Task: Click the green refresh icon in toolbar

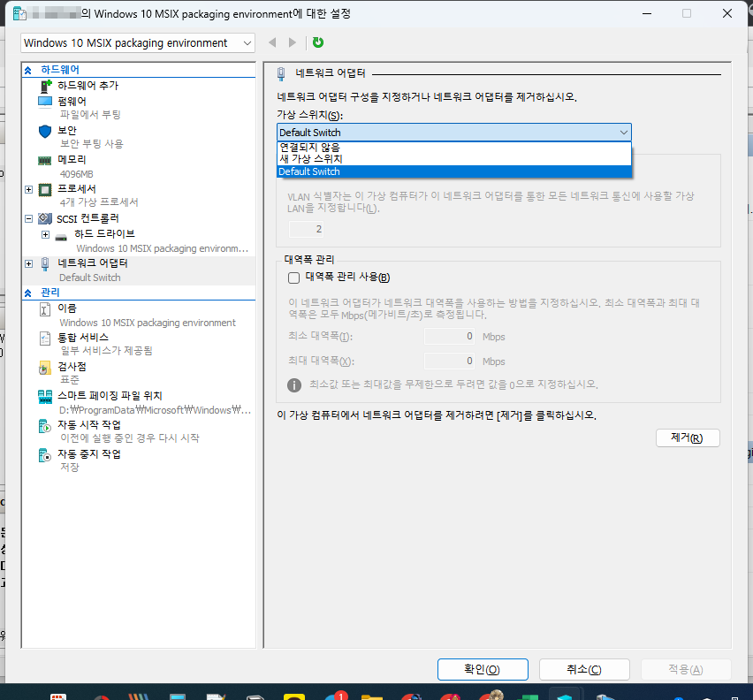Action: coord(318,42)
